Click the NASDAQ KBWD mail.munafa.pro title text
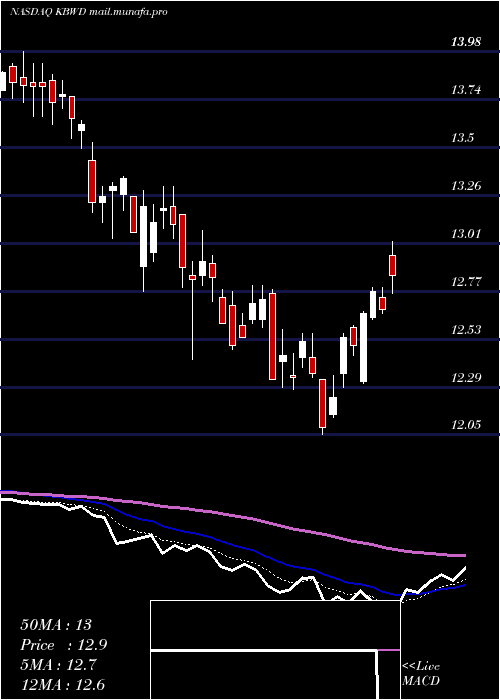This screenshot has height=700, width=500. (x=88, y=12)
